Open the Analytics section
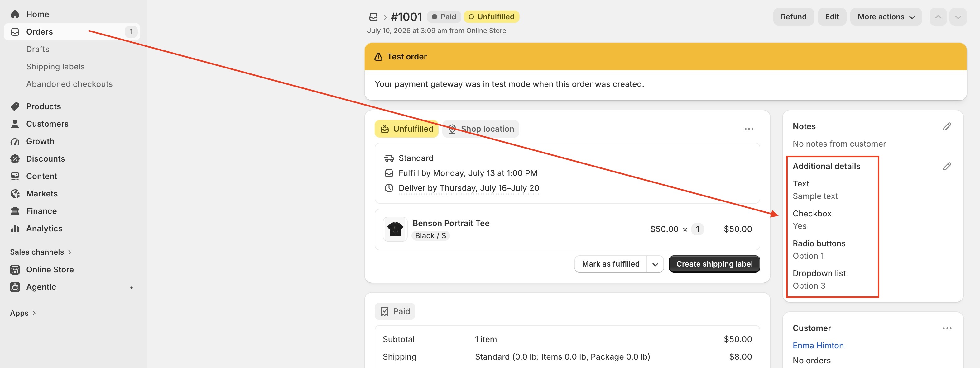 coord(44,229)
